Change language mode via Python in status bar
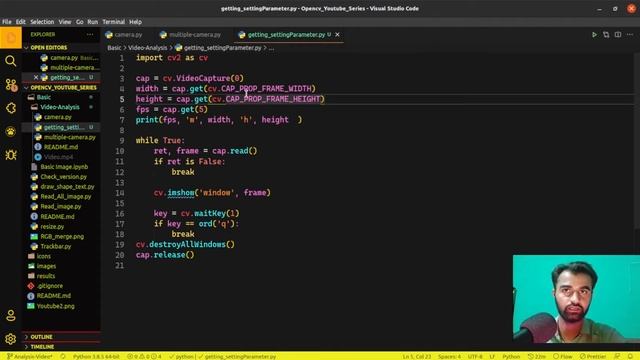Screen dimensions: 640x360 point(511,356)
